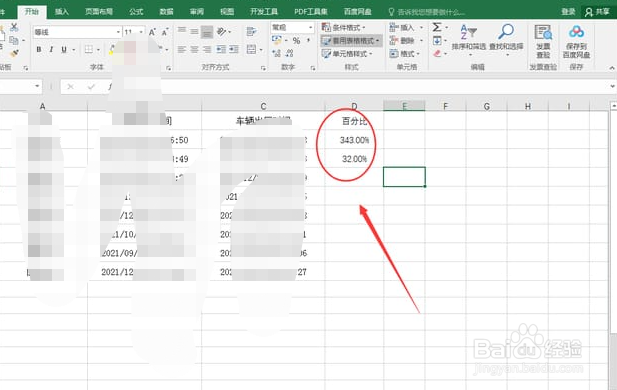617x390 pixels.
Task: Open 排序和筛选 sort and filter
Action: click(469, 40)
